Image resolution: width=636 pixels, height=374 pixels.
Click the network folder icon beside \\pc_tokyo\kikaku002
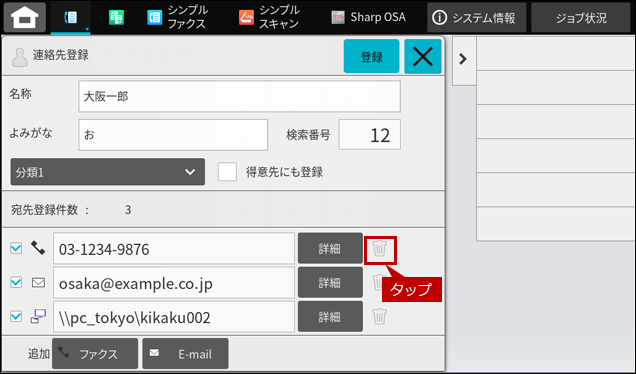click(39, 316)
